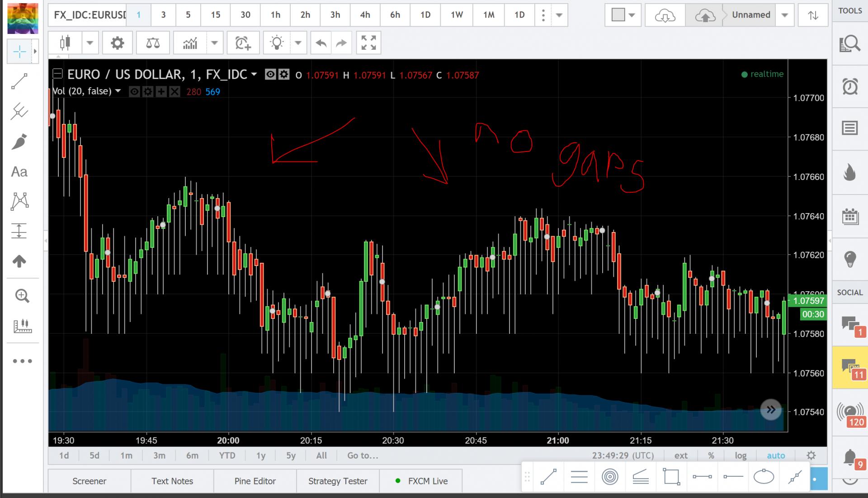Open the Pine Editor tab
This screenshot has height=498, width=868.
(255, 481)
